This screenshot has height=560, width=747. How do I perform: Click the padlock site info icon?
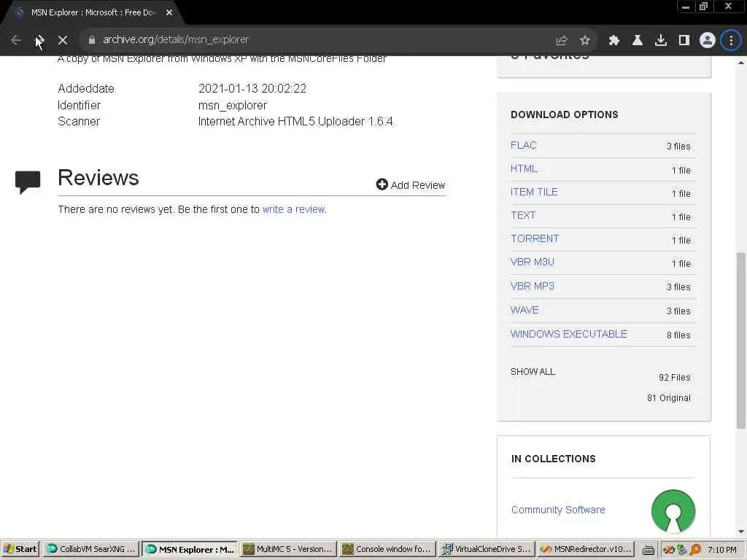[92, 40]
